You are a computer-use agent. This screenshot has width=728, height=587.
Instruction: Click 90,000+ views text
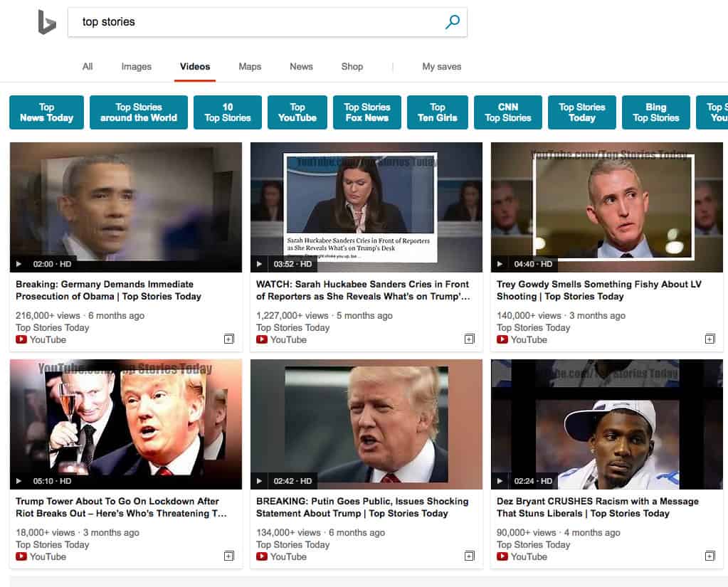(x=527, y=533)
